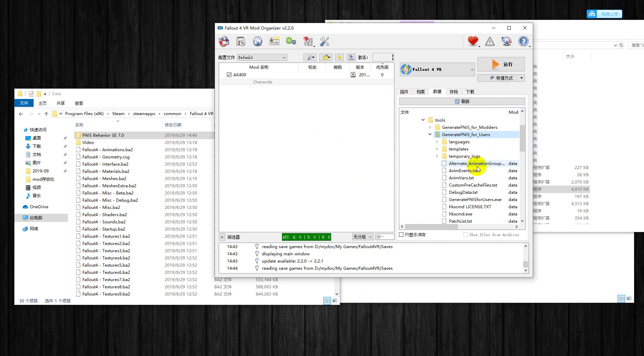Switch Data Explorer to large icons view
Screen dimensions: 644x356
(x=335, y=301)
